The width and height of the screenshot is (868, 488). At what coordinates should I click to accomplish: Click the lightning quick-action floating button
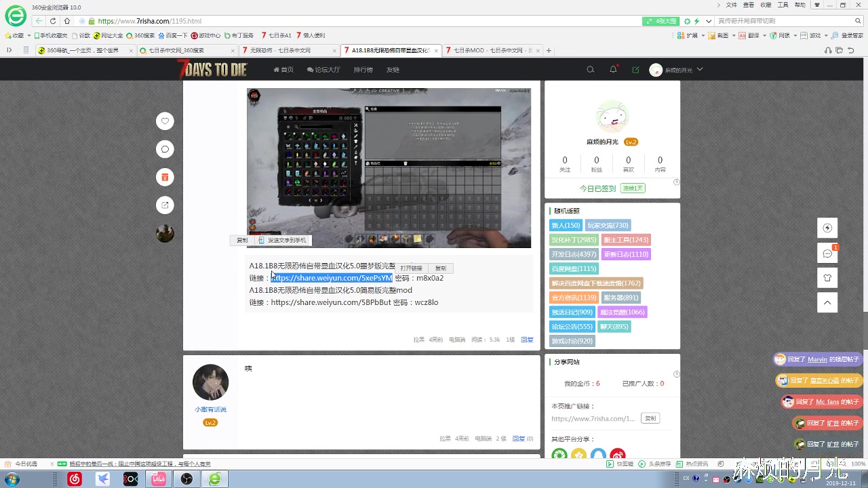point(827,228)
